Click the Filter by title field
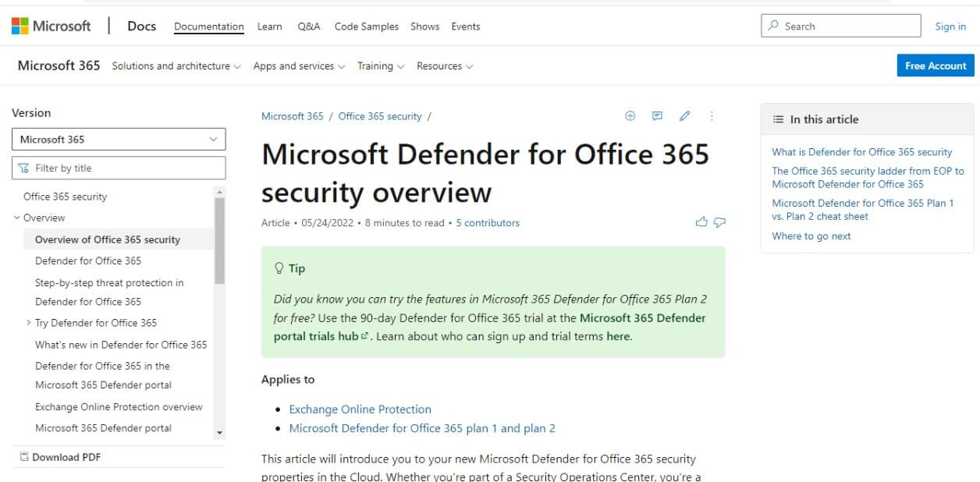 (119, 168)
